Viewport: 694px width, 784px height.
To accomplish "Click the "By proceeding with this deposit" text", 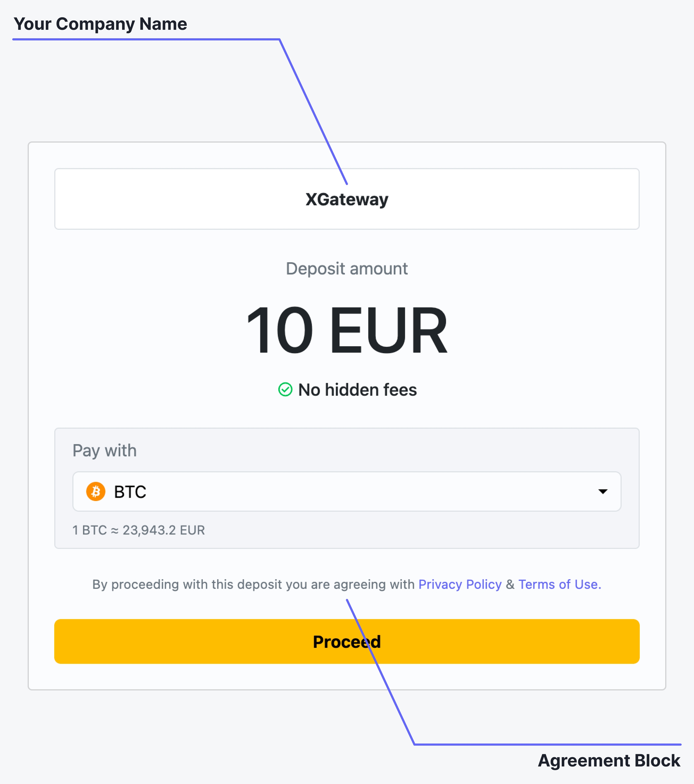I will tap(253, 584).
